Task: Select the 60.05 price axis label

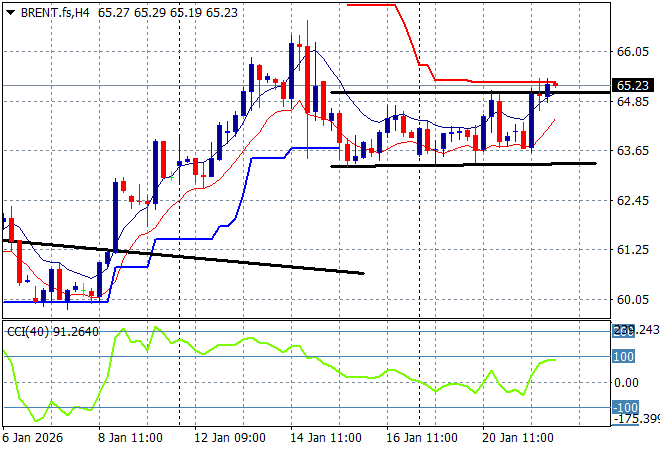Action: (633, 299)
